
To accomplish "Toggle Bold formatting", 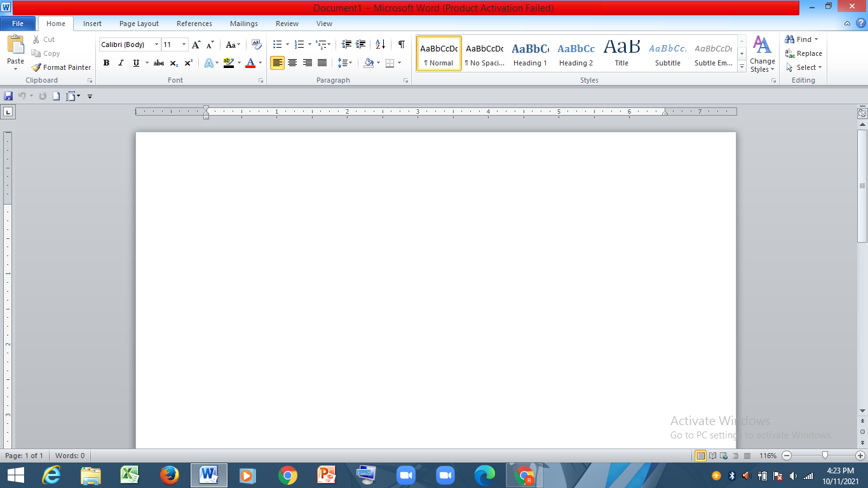I will (106, 63).
